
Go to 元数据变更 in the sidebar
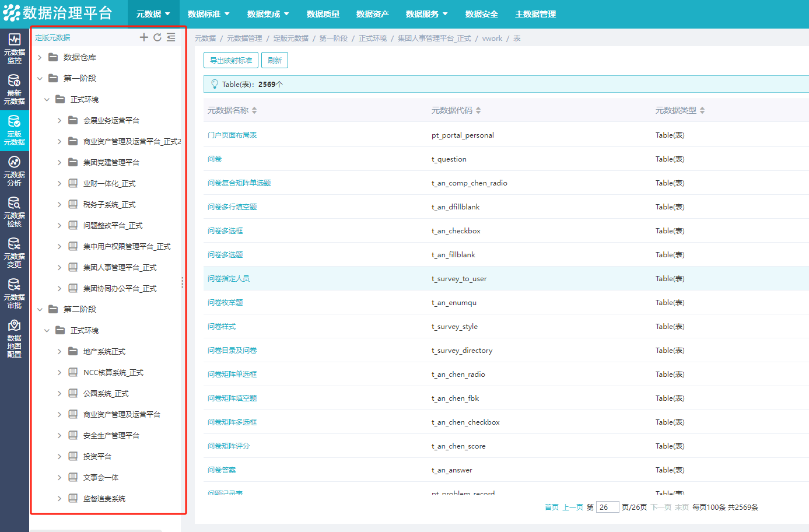14,252
